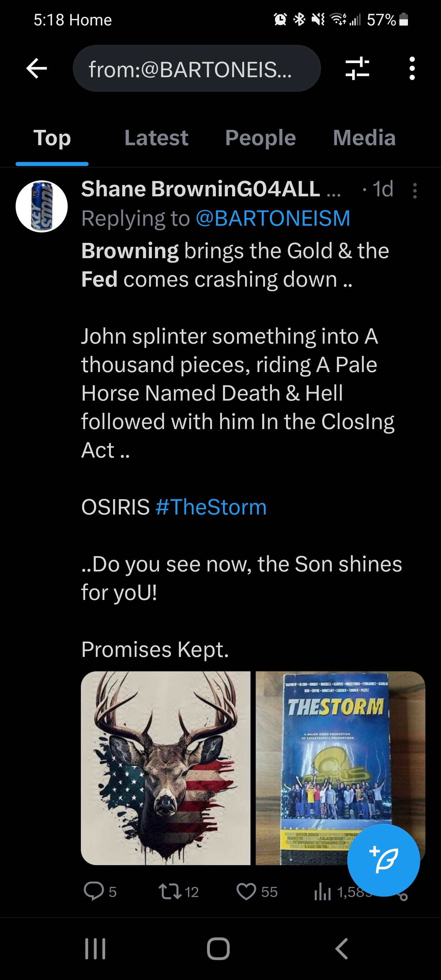Open the search filter settings icon

pyautogui.click(x=357, y=69)
